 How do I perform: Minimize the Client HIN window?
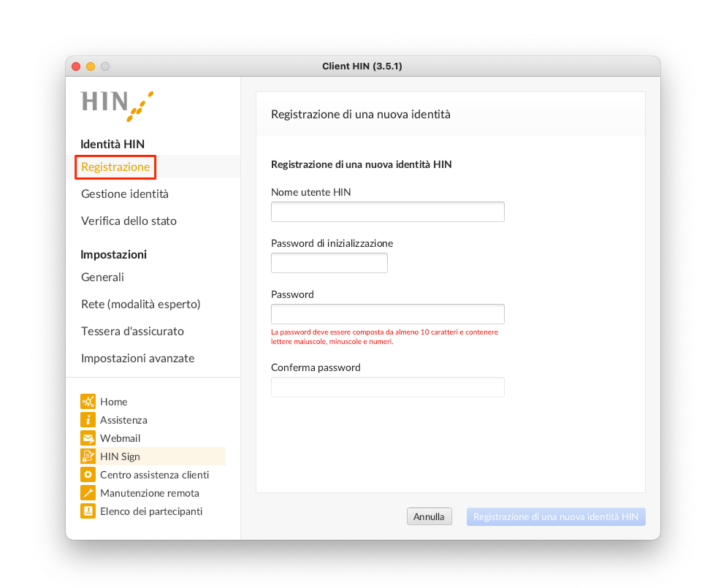point(91,66)
